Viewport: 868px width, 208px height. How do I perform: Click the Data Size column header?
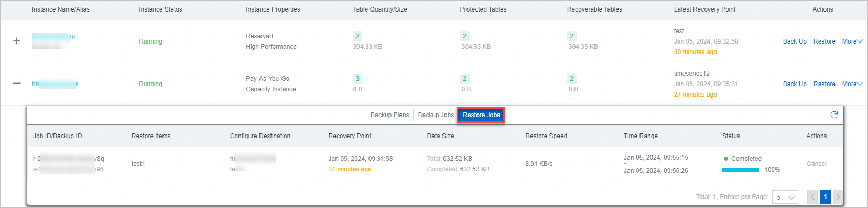click(x=440, y=136)
